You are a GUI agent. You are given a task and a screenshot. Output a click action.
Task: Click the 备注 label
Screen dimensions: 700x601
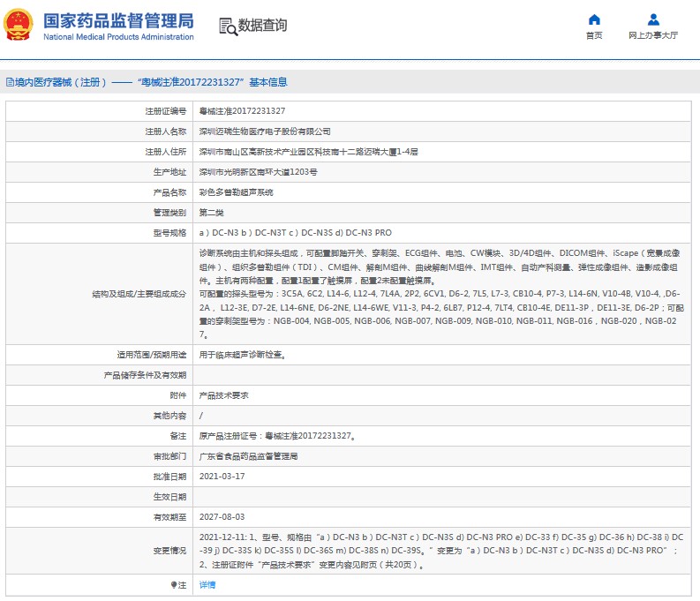[x=178, y=436]
